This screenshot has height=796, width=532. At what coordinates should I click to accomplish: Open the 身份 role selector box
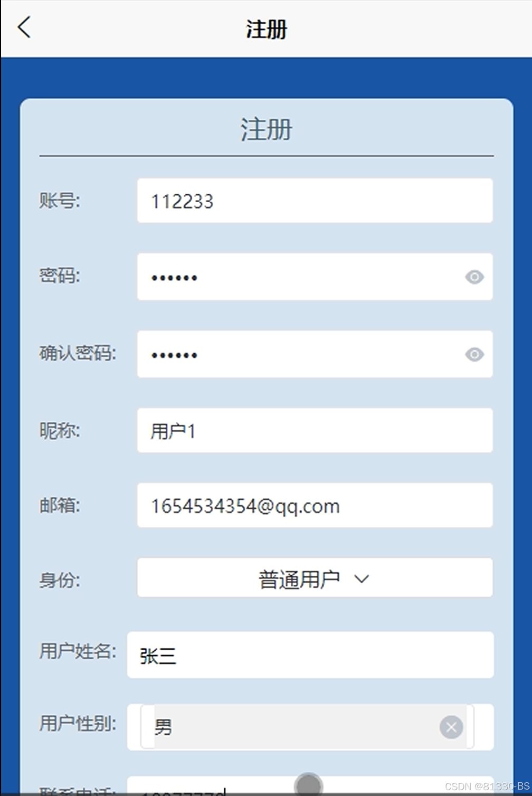[315, 578]
